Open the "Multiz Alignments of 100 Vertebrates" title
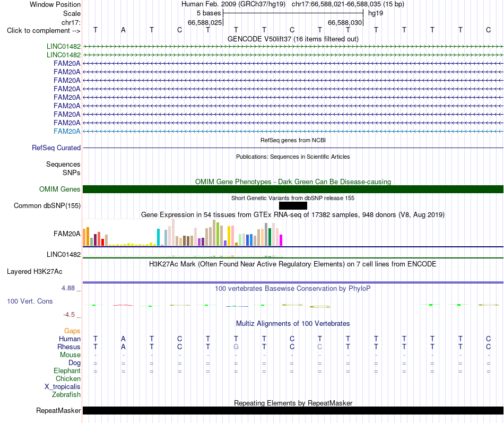The height and width of the screenshot is (423, 504). (293, 324)
